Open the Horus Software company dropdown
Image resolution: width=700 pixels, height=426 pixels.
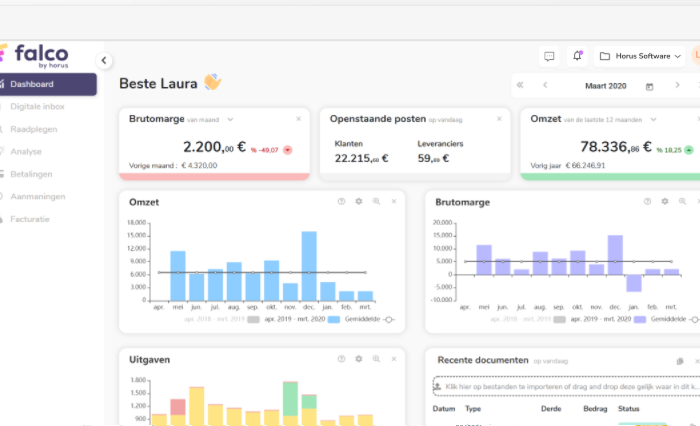click(639, 56)
